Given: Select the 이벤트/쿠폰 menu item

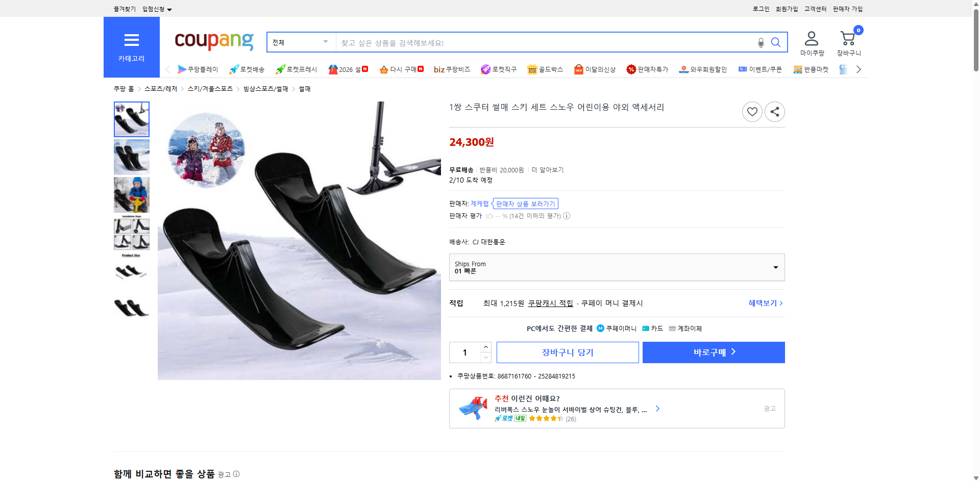Looking at the screenshot, I should [760, 69].
